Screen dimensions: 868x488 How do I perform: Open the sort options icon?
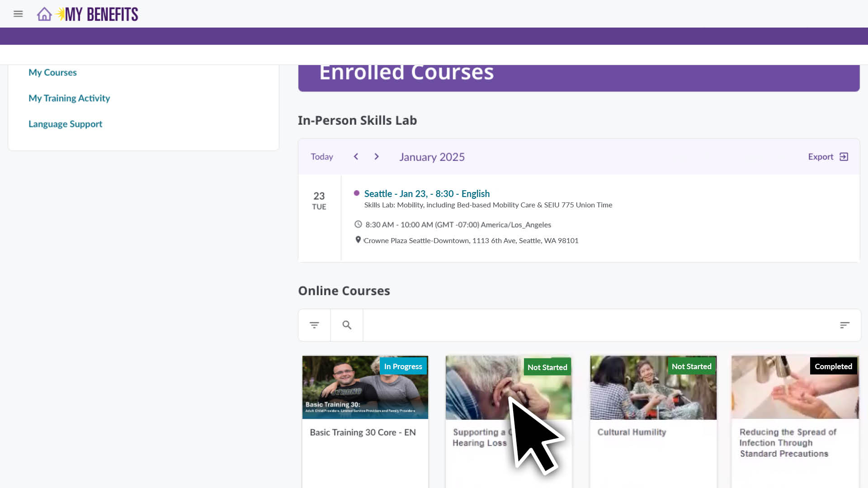[x=844, y=325]
